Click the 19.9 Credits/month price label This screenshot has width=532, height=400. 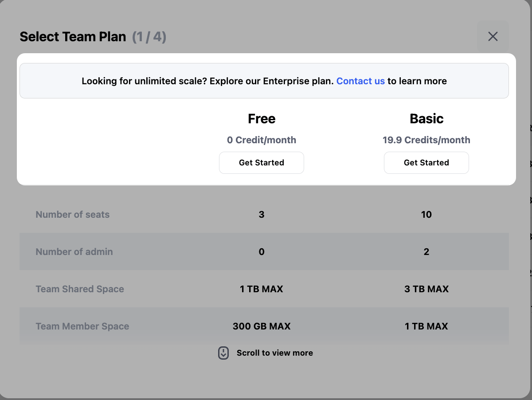[426, 140]
